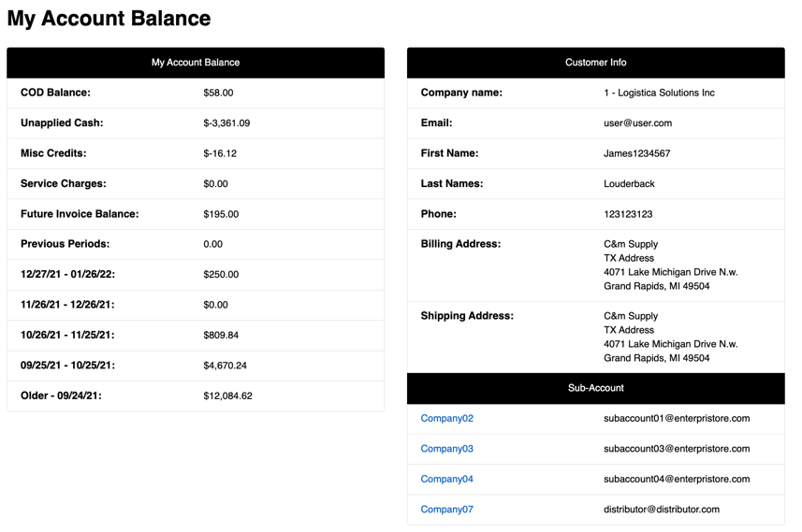802x532 pixels.
Task: Open the Company04 sub-account link
Action: pos(446,479)
